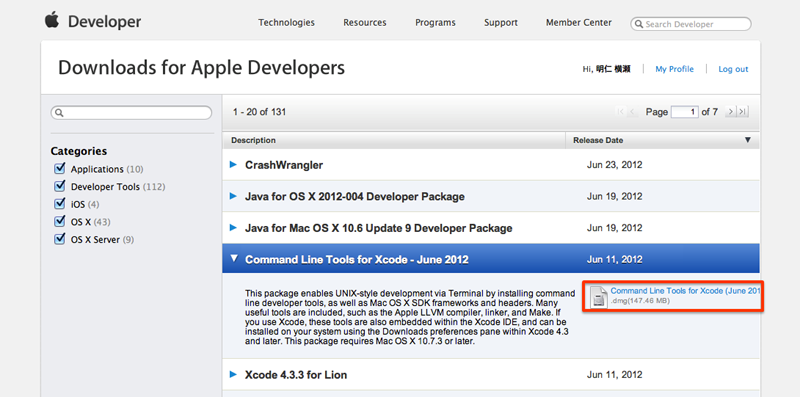
Task: Go to the next page arrow icon
Action: pyautogui.click(x=730, y=112)
